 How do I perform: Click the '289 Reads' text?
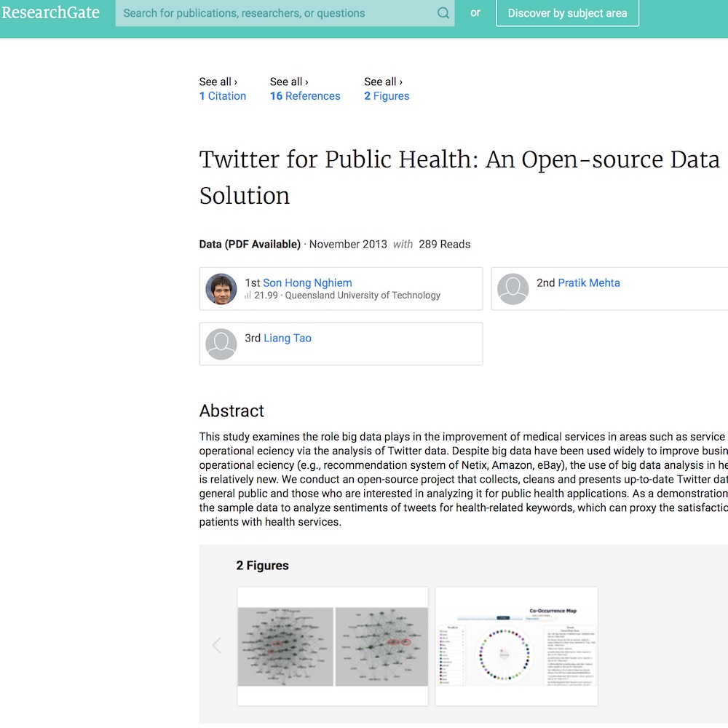[x=444, y=244]
